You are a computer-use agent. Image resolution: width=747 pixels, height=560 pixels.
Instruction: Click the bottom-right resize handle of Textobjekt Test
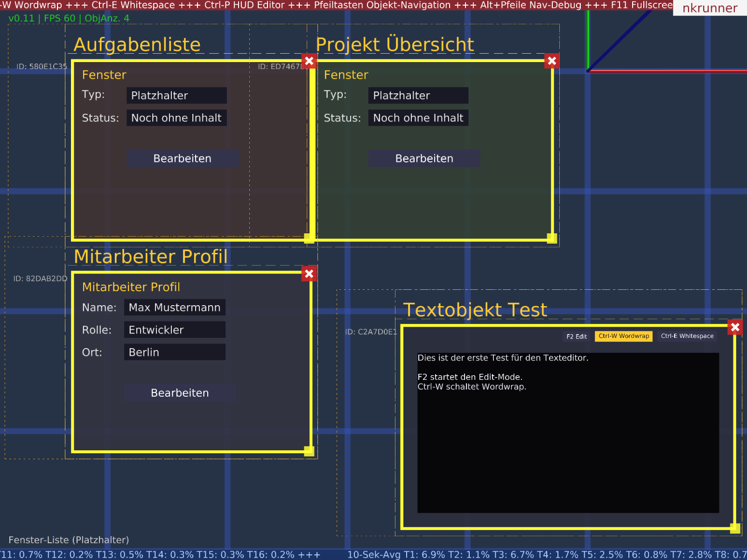(735, 528)
